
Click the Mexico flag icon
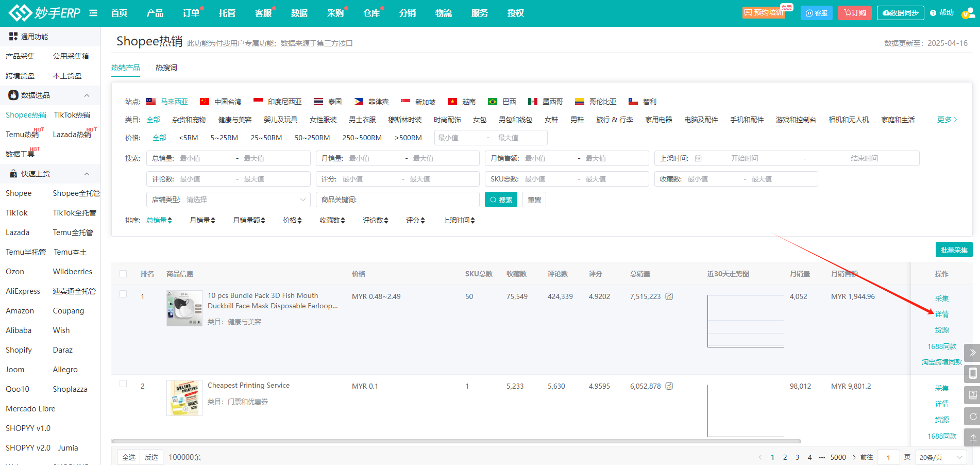[x=533, y=102]
